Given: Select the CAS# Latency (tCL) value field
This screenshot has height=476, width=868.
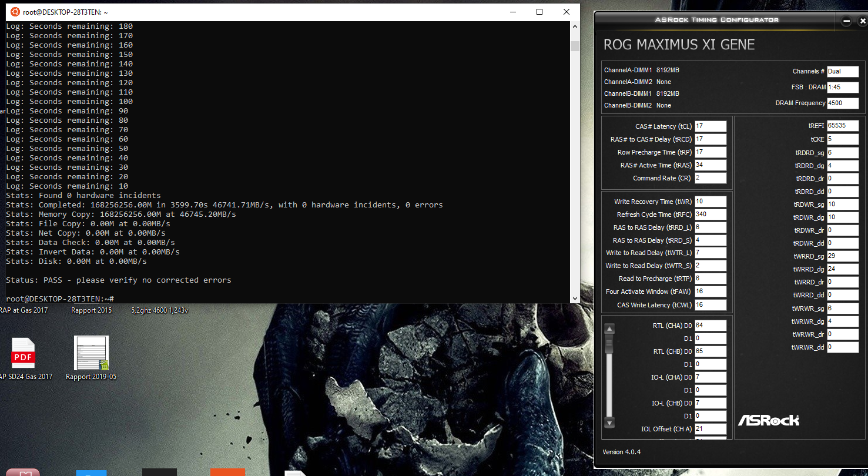Looking at the screenshot, I should click(711, 126).
